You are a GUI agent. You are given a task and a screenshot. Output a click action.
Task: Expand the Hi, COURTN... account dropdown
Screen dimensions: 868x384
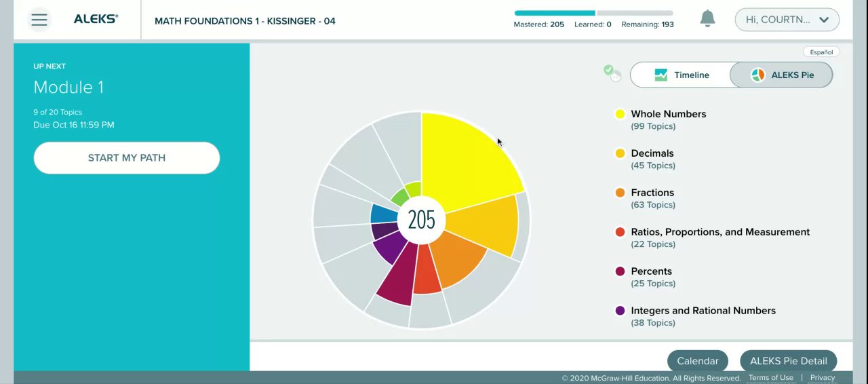(787, 20)
